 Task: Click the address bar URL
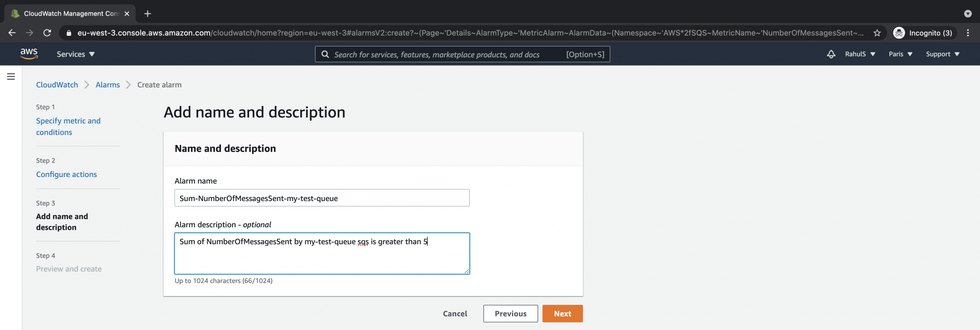[x=470, y=33]
